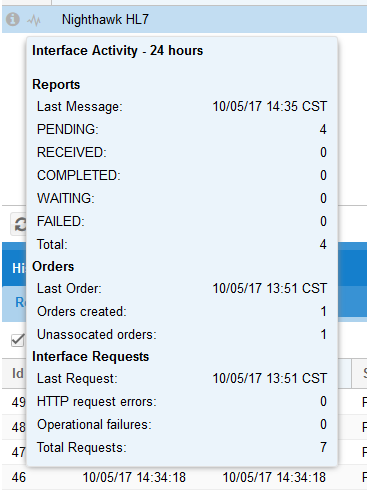
Task: Click the Reports section heading
Action: point(56,85)
